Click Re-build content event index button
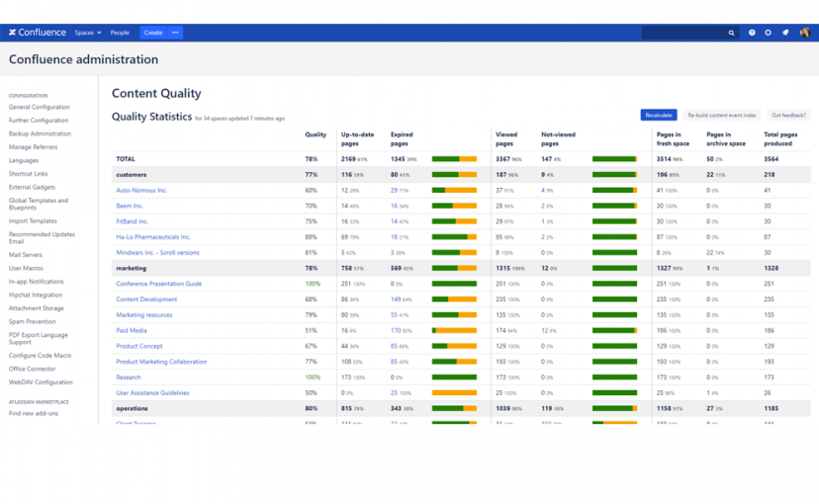 click(x=721, y=115)
